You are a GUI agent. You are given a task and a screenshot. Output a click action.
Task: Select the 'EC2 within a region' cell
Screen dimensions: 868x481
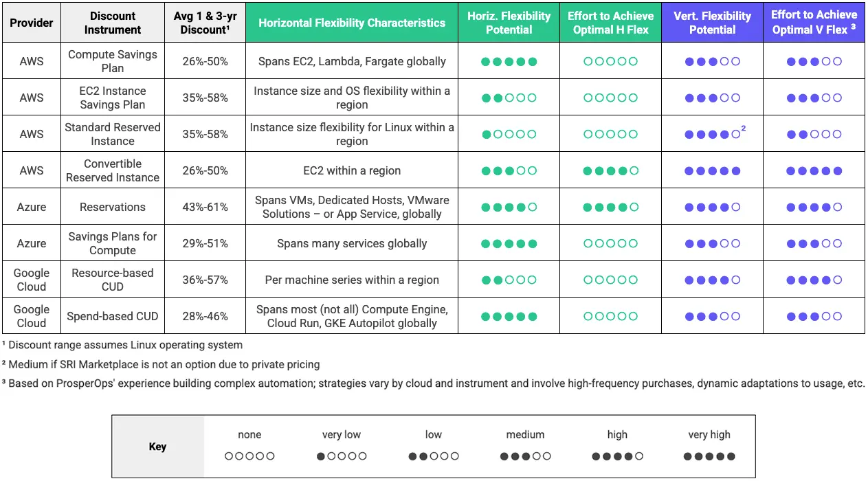(x=352, y=170)
